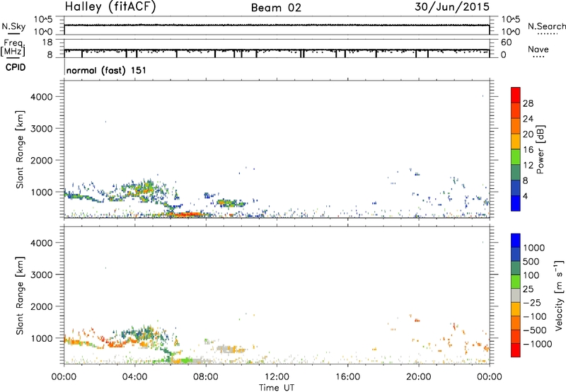
Task: Click the 'N.Search' legend label
Action: (x=547, y=26)
